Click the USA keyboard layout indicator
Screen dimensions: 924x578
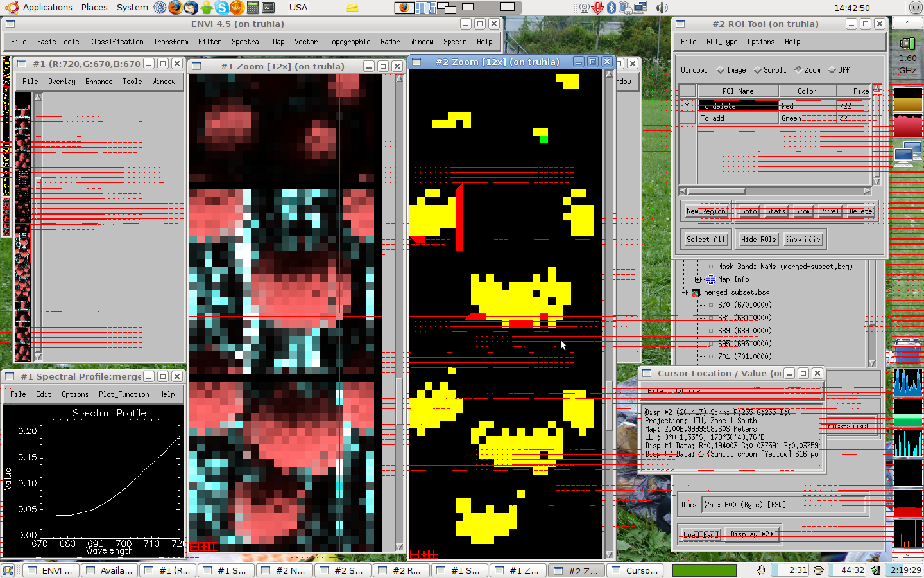point(298,8)
